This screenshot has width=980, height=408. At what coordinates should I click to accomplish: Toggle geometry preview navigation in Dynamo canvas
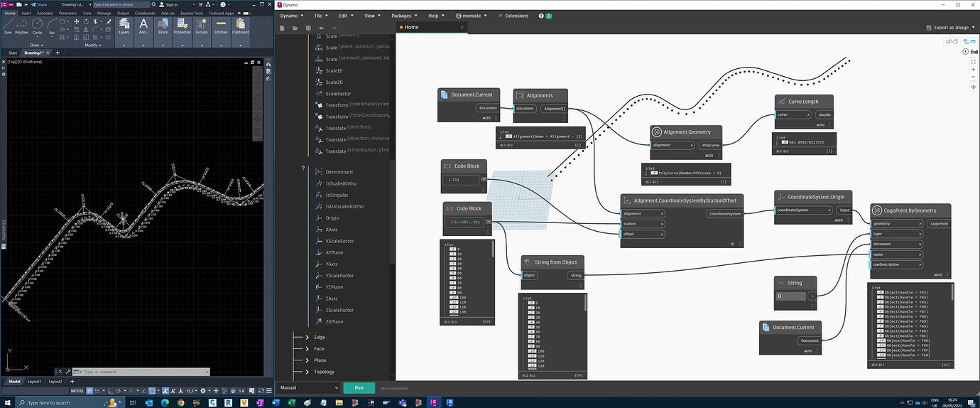click(x=952, y=41)
